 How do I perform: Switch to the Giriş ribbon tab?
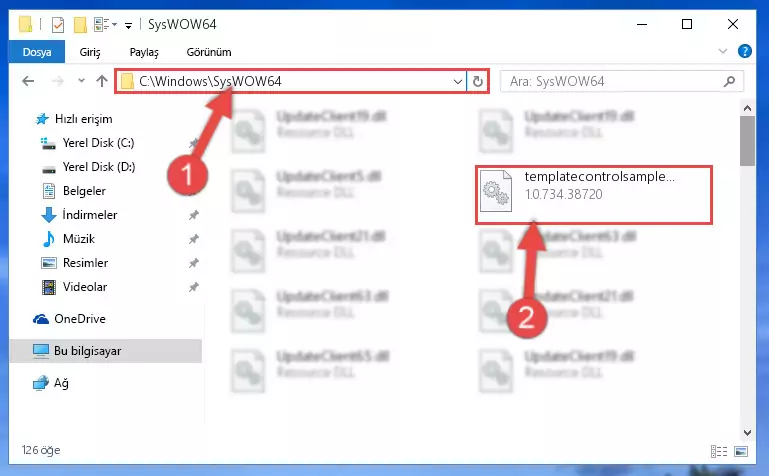[x=90, y=52]
